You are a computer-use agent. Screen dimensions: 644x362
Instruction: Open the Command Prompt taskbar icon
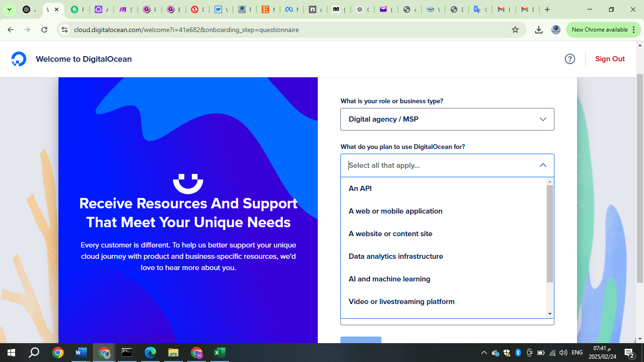pyautogui.click(x=127, y=353)
